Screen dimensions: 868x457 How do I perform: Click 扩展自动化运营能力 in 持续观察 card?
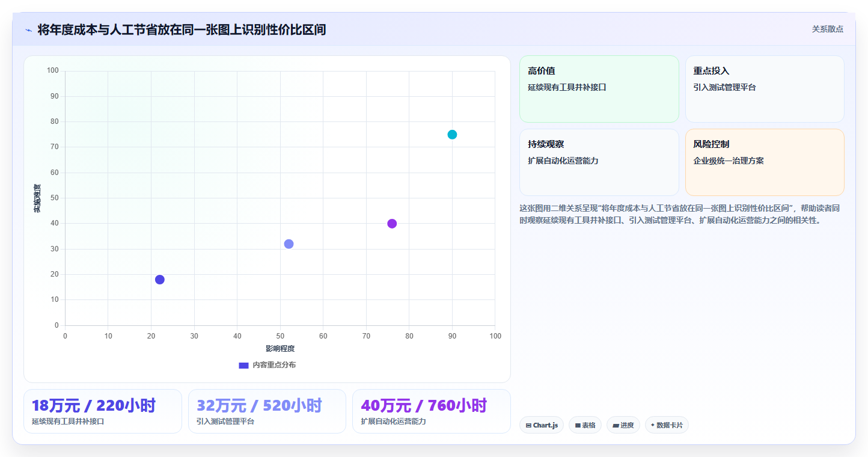tap(563, 161)
